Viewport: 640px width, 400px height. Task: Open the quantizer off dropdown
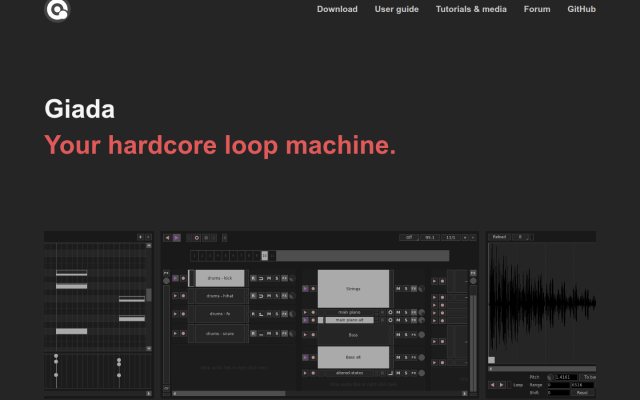tap(409, 237)
